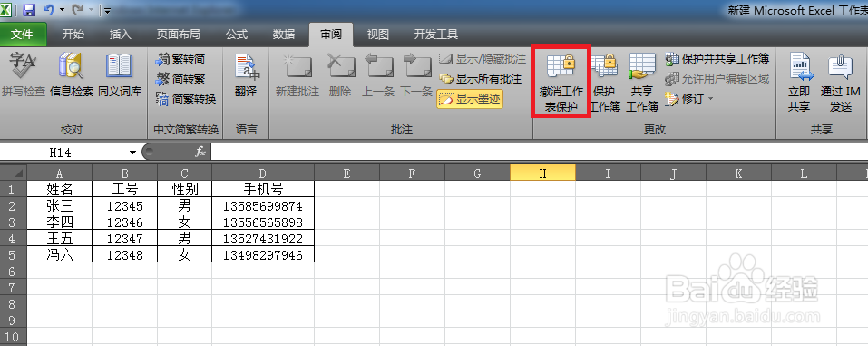Select cell containing 工号
This screenshot has width=868, height=346.
click(x=124, y=189)
